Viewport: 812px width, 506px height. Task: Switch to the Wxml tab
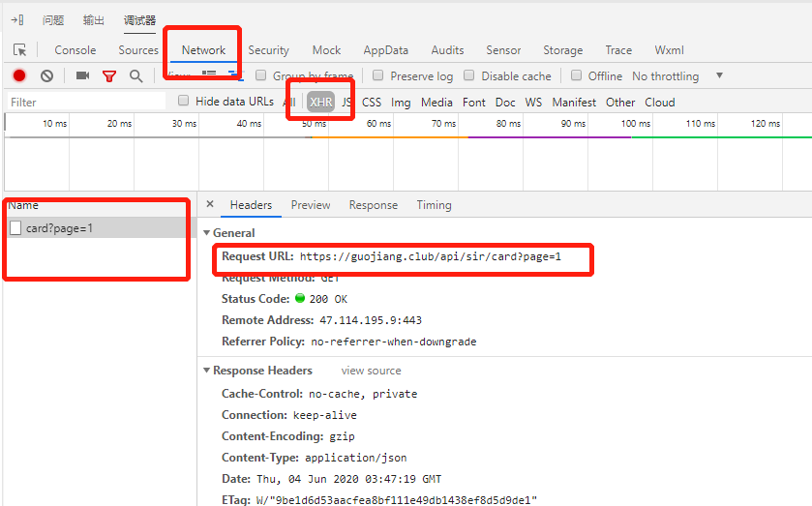669,50
